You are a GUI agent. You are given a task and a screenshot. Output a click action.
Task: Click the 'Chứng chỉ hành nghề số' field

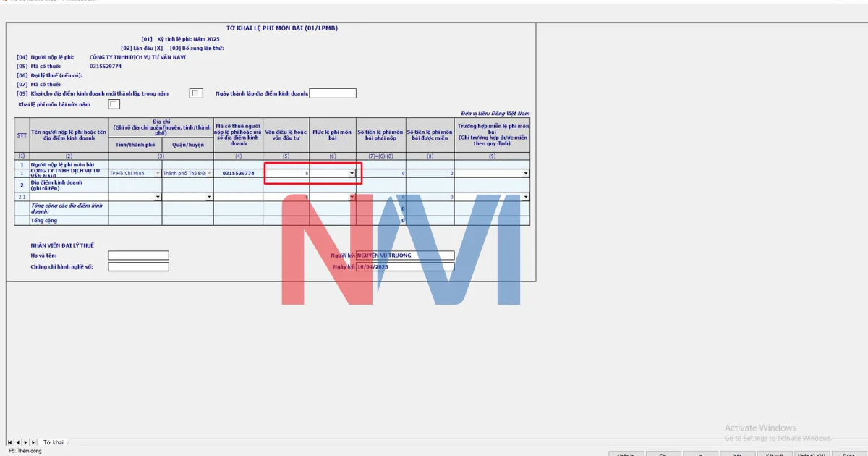pos(138,267)
